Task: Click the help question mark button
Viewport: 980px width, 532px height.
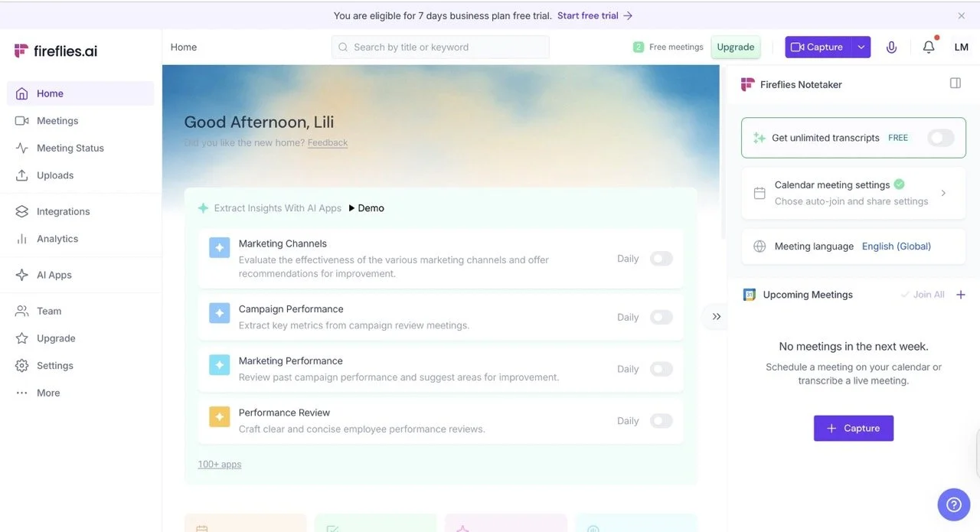Action: [x=953, y=504]
